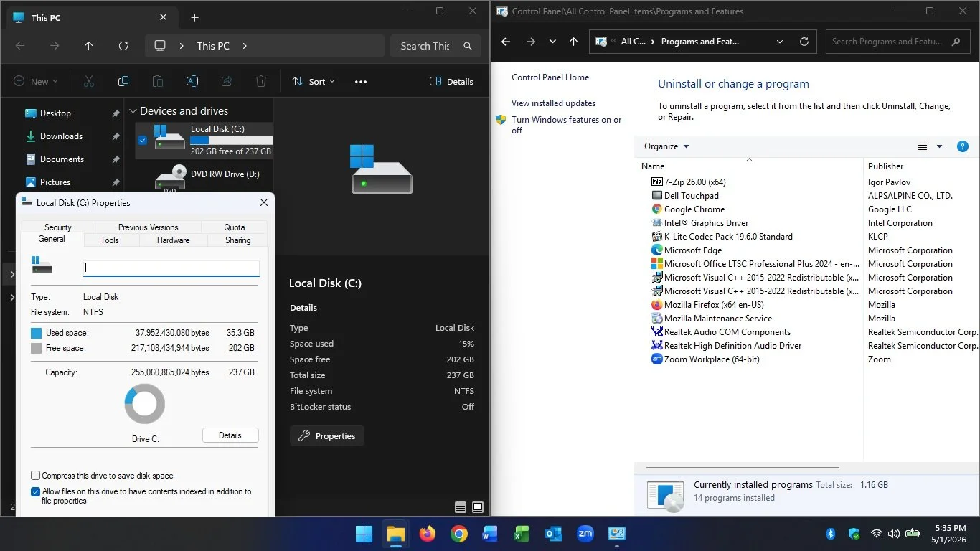Open Control Panel help question mark

coord(963,146)
